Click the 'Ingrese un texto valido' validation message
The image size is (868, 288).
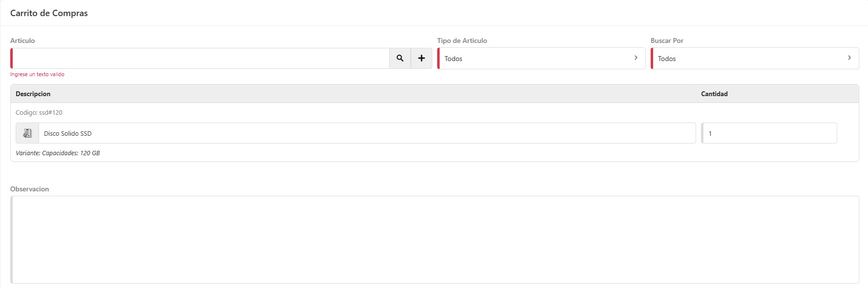pyautogui.click(x=37, y=74)
